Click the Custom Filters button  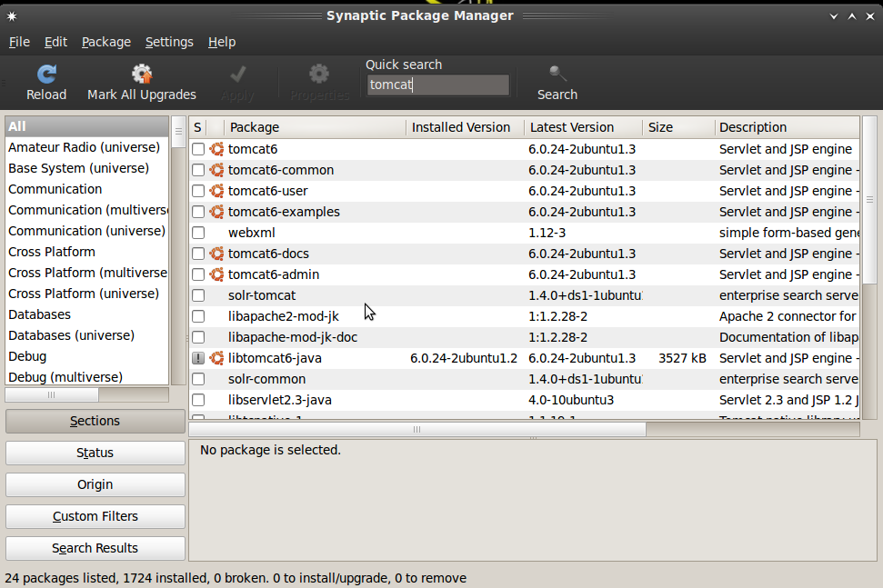tap(95, 516)
